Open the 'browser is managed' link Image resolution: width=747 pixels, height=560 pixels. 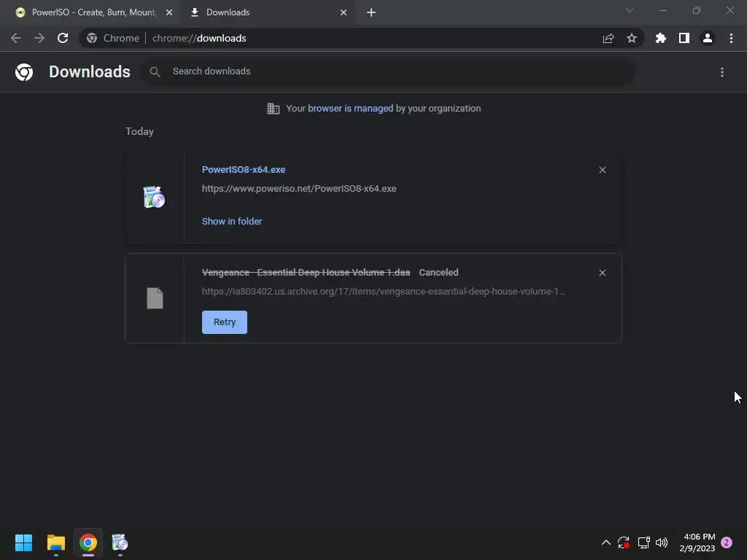coord(350,109)
